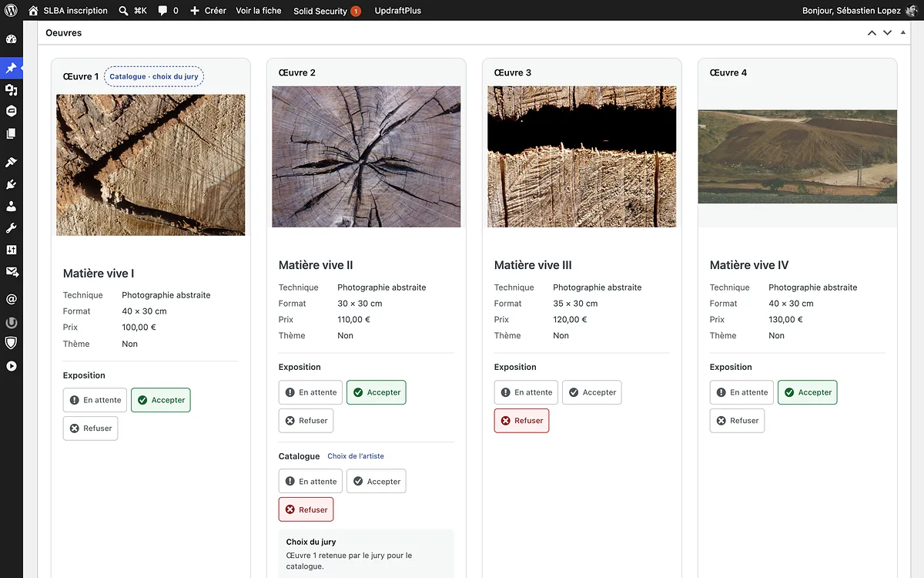The width and height of the screenshot is (924, 578).
Task: Click the Solid Security notification badge
Action: (355, 11)
